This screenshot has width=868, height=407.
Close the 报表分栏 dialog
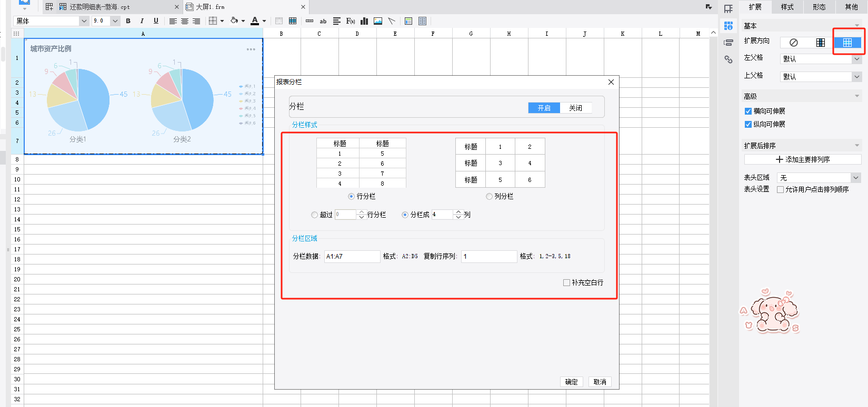611,82
